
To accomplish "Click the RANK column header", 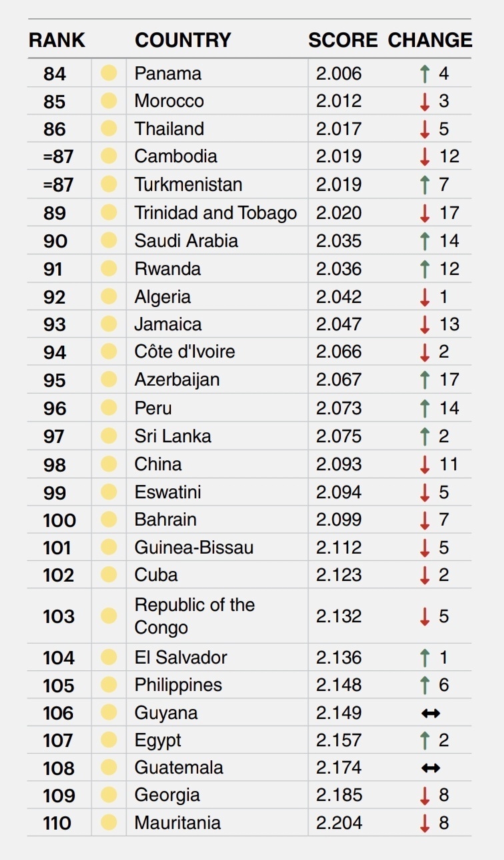I will 57,40.
